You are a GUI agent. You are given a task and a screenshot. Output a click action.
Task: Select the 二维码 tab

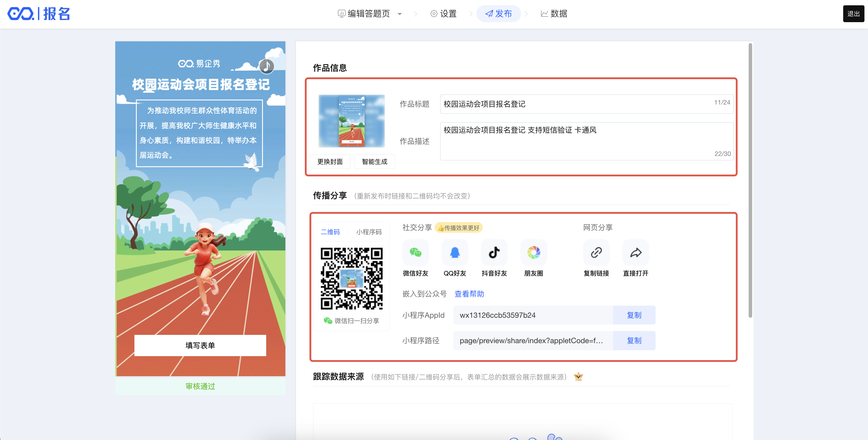330,232
